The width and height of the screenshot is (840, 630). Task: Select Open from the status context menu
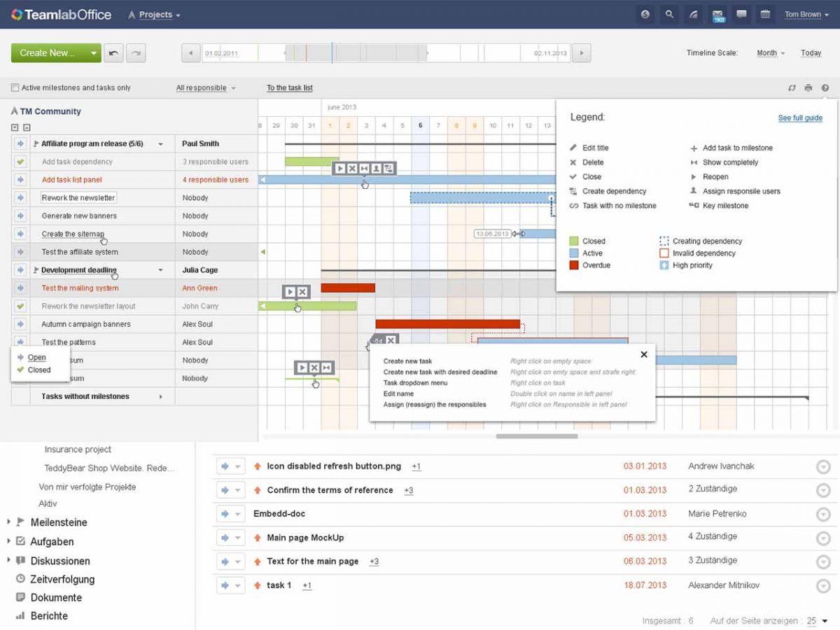click(x=37, y=357)
